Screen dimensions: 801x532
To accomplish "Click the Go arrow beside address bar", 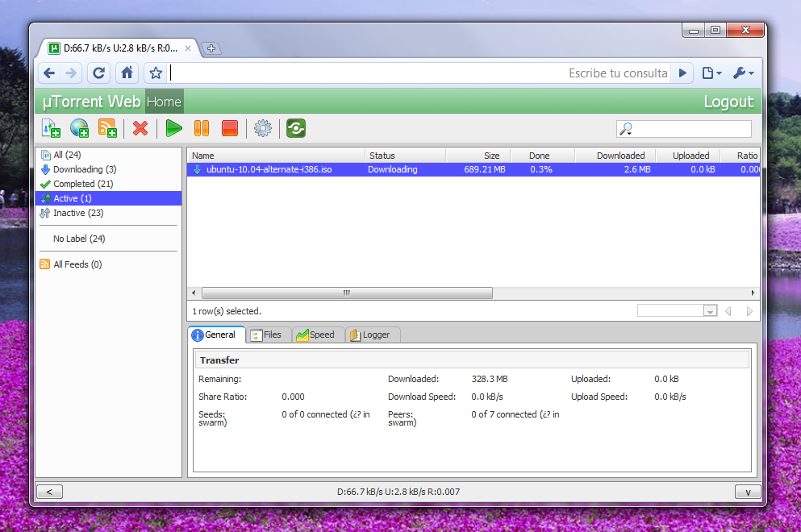I will [x=682, y=73].
